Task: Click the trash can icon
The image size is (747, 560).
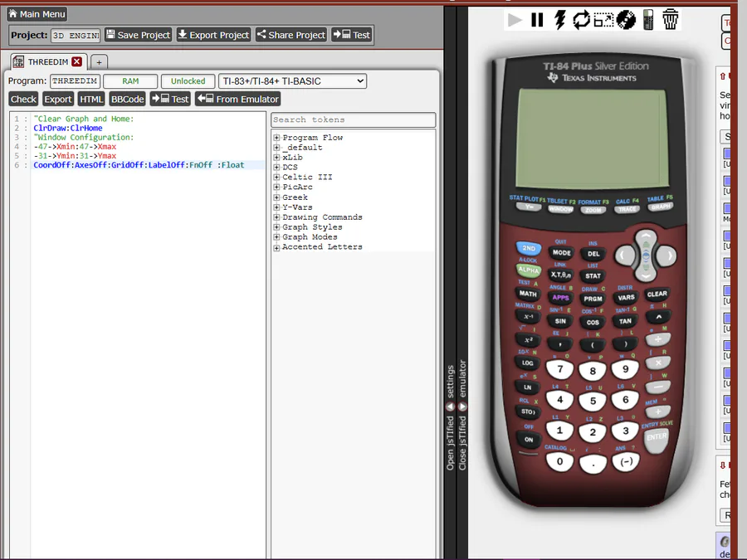Action: pos(671,20)
